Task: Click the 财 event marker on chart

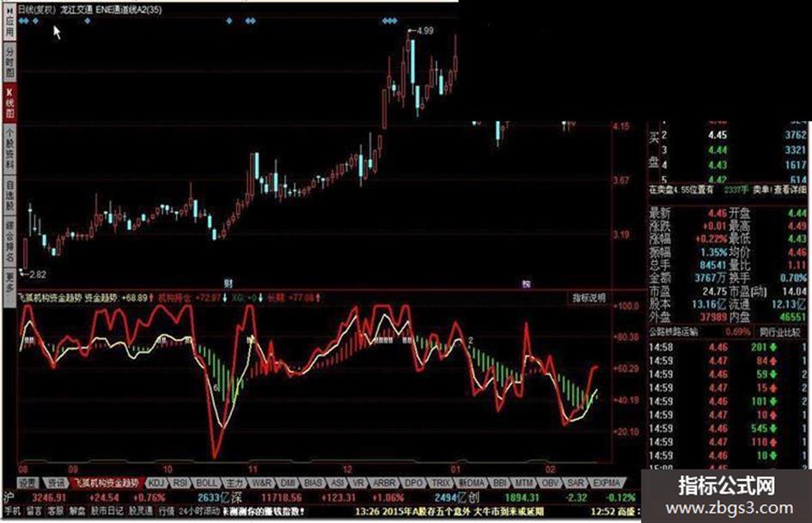Action: tap(229, 283)
